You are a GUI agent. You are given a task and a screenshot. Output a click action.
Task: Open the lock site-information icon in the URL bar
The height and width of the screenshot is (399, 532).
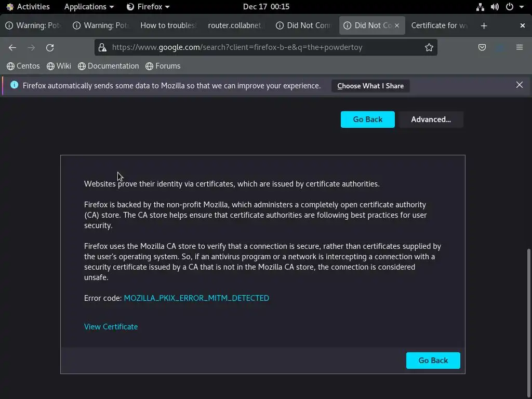pos(103,47)
